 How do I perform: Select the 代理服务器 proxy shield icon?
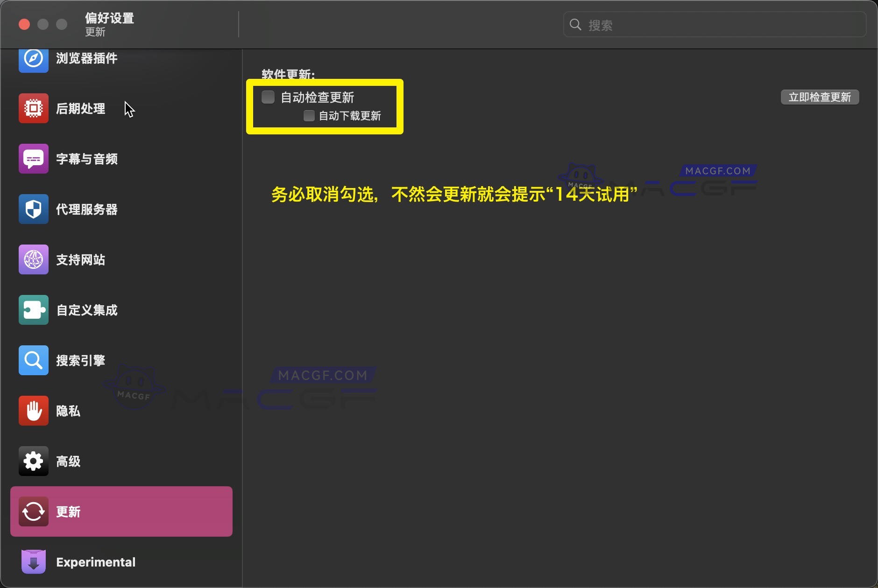pos(33,209)
